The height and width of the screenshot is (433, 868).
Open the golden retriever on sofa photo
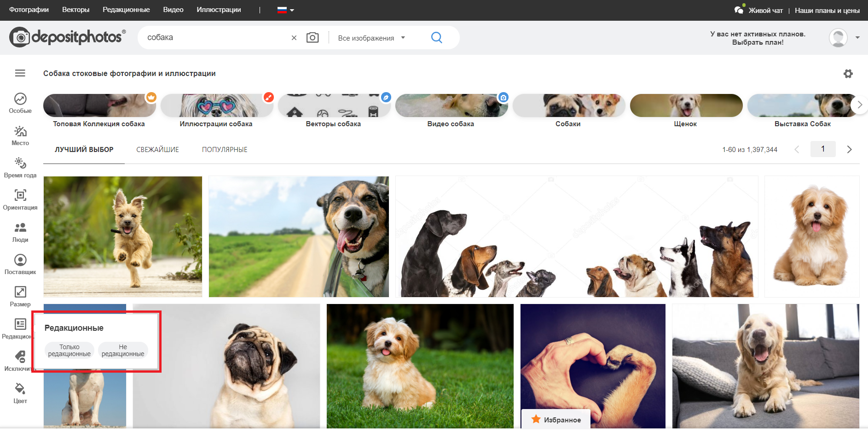pyautogui.click(x=766, y=366)
